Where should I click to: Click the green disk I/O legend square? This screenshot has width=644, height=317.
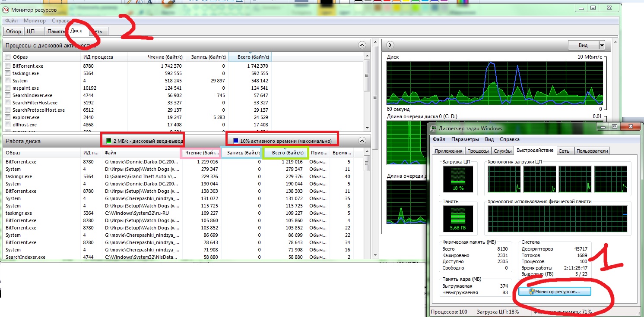[109, 141]
